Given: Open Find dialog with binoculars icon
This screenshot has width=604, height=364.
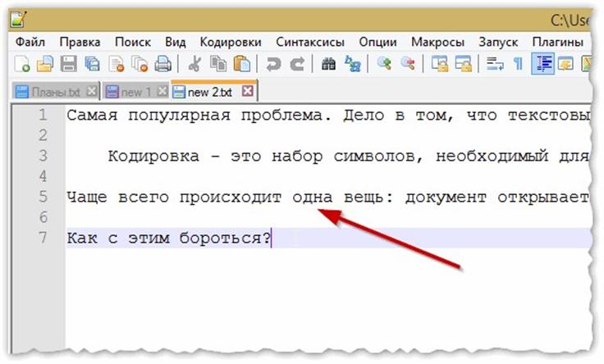Looking at the screenshot, I should [x=328, y=64].
